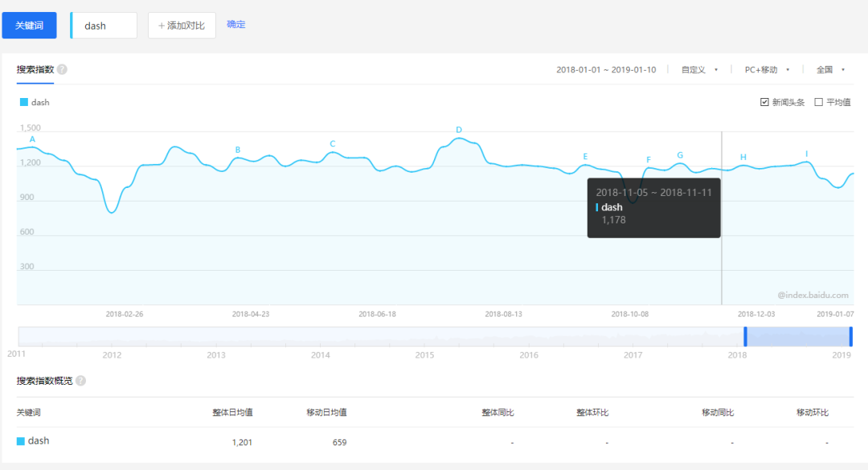Click news marker I on chart
The image size is (868, 470).
(807, 154)
